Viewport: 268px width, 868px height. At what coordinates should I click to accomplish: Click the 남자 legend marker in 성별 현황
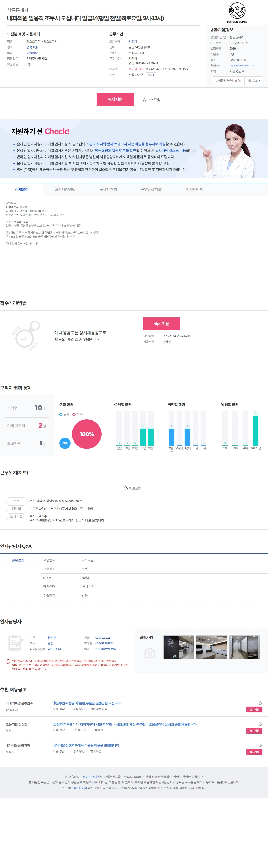61,414
